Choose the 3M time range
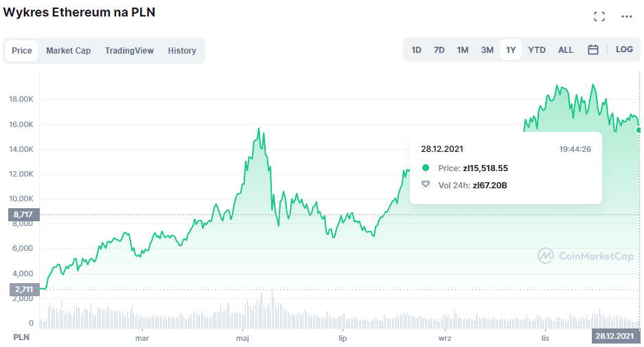Image resolution: width=644 pixels, height=347 pixels. [487, 50]
